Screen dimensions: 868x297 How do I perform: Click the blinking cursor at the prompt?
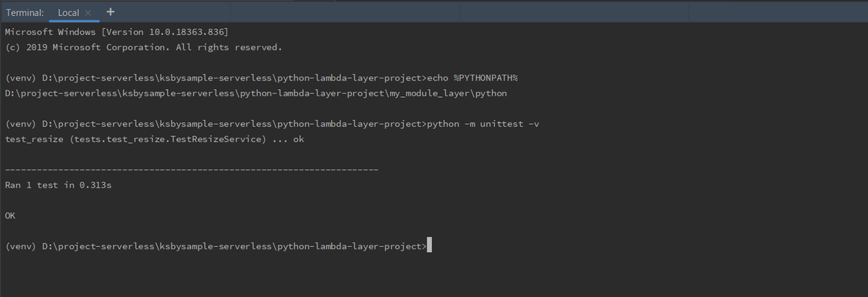click(x=430, y=246)
